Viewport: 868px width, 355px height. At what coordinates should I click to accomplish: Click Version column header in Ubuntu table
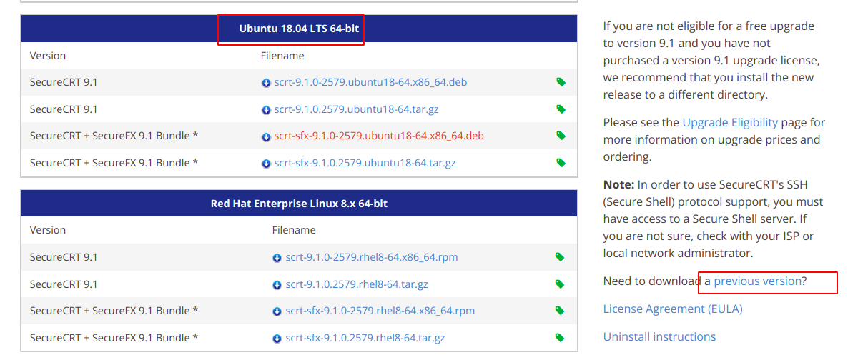(x=48, y=56)
